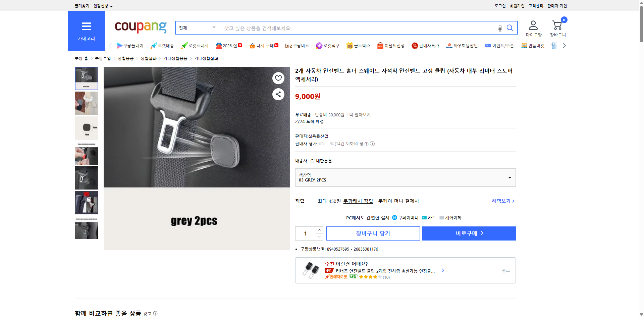Open the 카테고리 hamburger menu
This screenshot has width=644, height=317.
(x=86, y=27)
